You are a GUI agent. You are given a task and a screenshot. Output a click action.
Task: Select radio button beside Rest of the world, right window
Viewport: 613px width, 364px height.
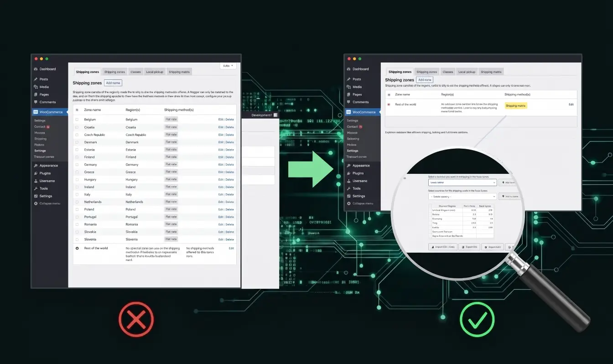coord(389,104)
